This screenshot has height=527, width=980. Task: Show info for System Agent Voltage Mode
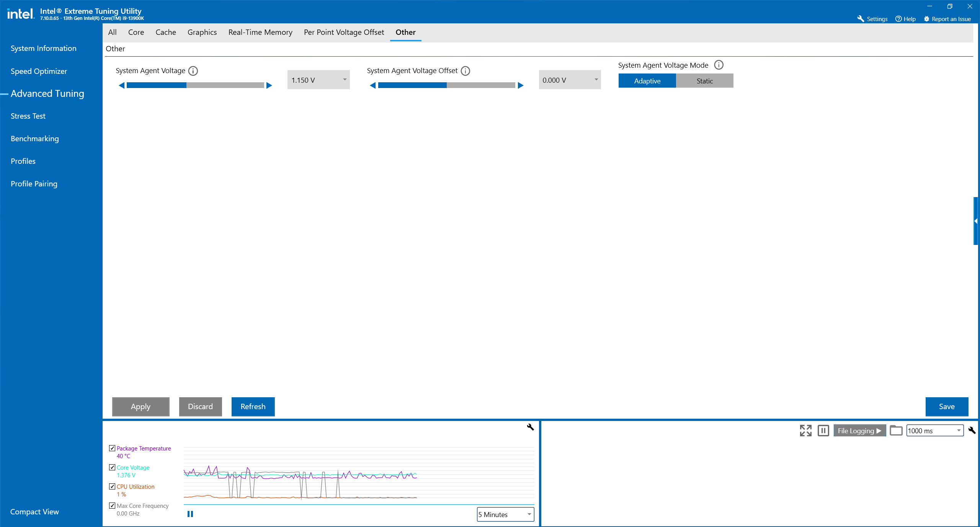[719, 65]
